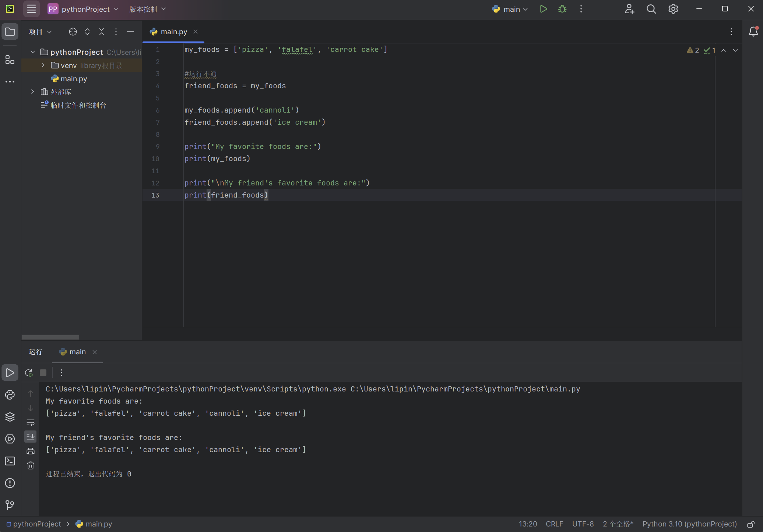
Task: Open main run configuration dropdown
Action: pos(510,9)
